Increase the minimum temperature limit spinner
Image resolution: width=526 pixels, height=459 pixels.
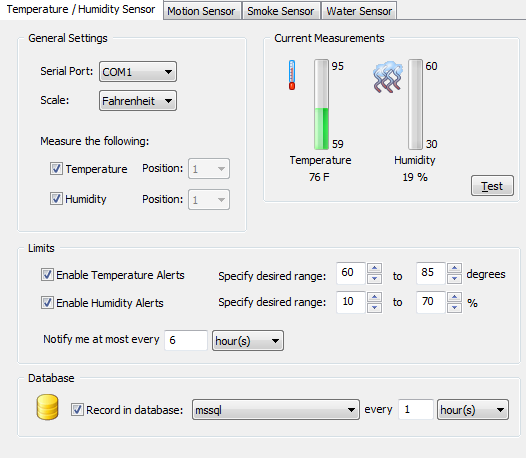[x=374, y=268]
